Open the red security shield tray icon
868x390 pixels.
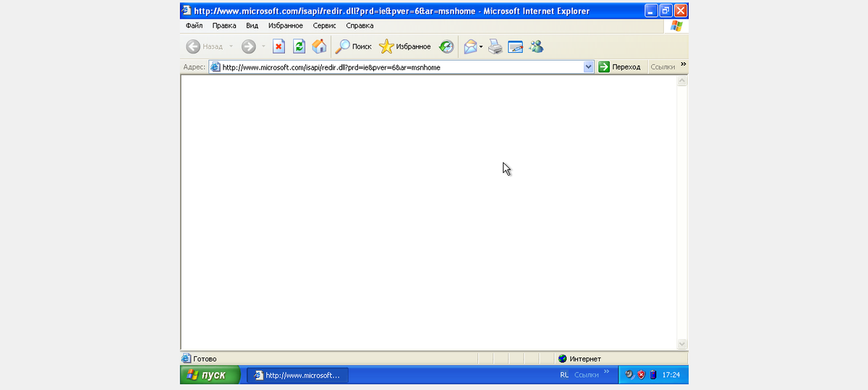click(641, 375)
